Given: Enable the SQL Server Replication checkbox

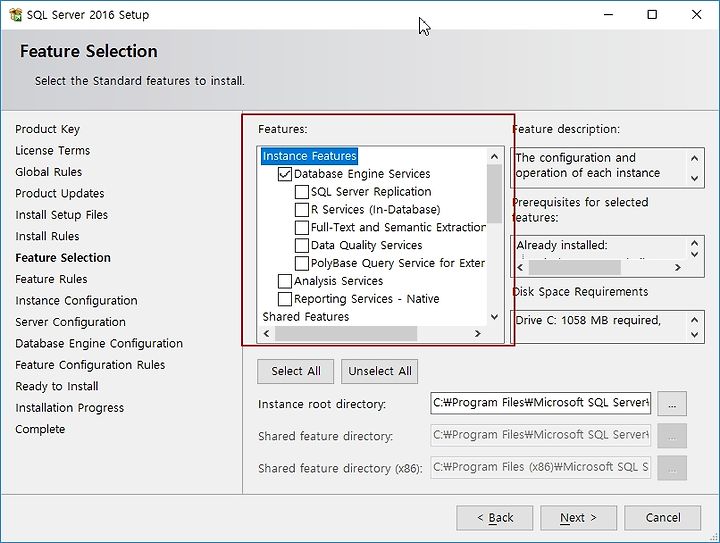Looking at the screenshot, I should point(302,192).
